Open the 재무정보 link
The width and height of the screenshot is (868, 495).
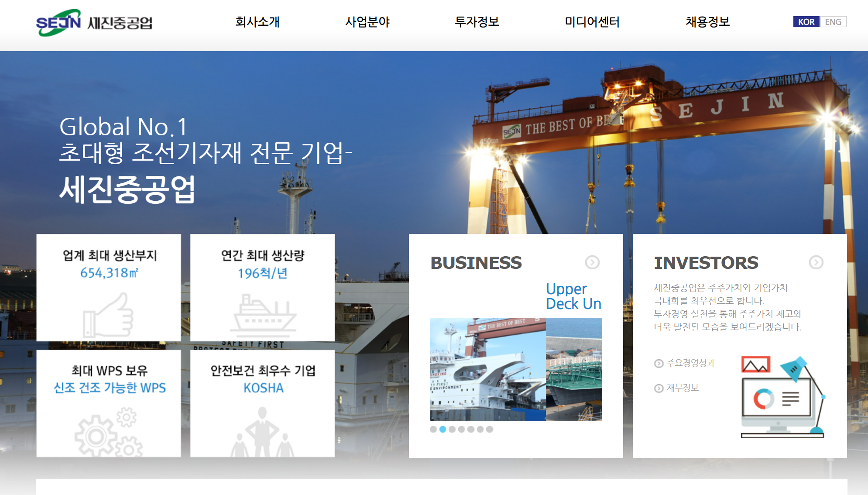click(x=682, y=388)
